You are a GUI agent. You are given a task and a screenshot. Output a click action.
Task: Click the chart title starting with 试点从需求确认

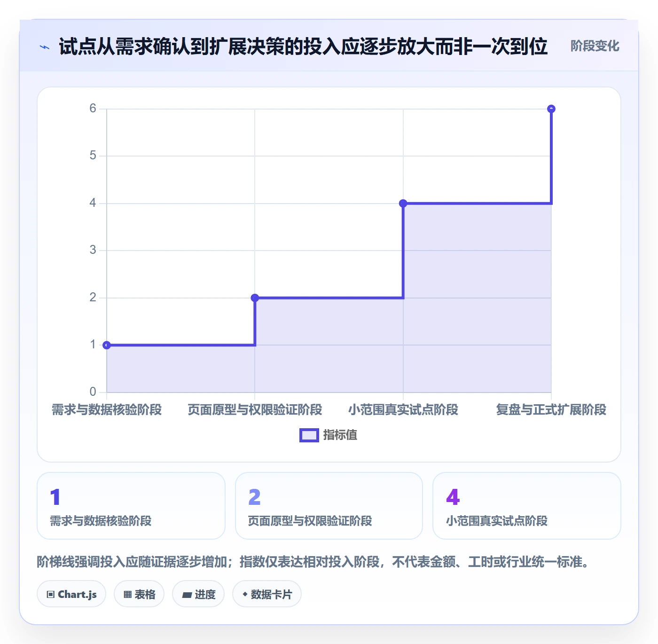(303, 47)
